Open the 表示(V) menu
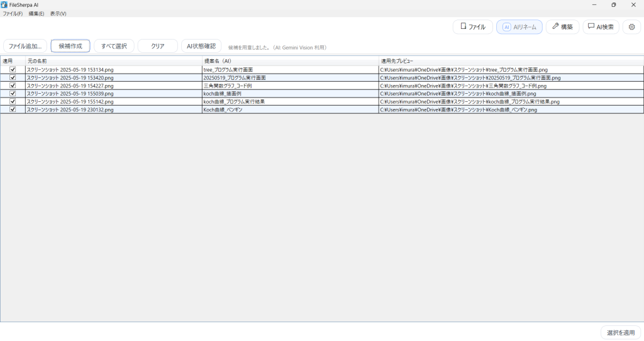The height and width of the screenshot is (341, 644). (58, 13)
